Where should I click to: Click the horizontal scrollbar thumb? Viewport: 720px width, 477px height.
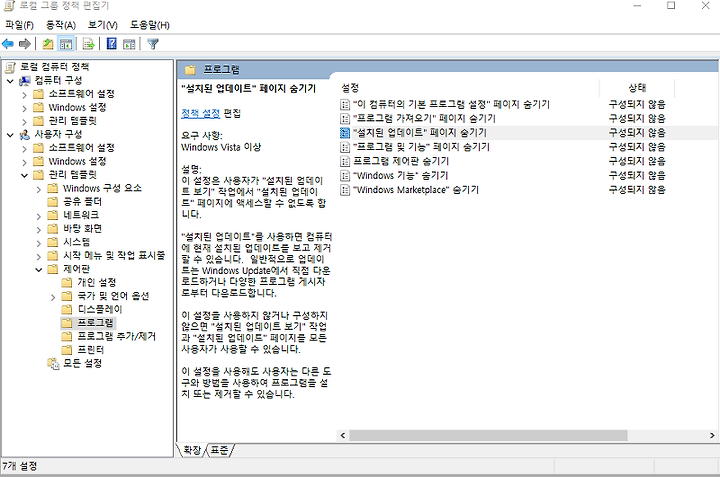point(488,435)
